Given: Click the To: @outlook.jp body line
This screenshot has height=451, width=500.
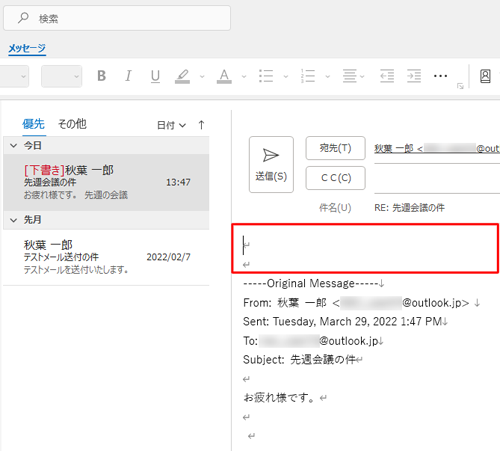Looking at the screenshot, I should tap(313, 341).
